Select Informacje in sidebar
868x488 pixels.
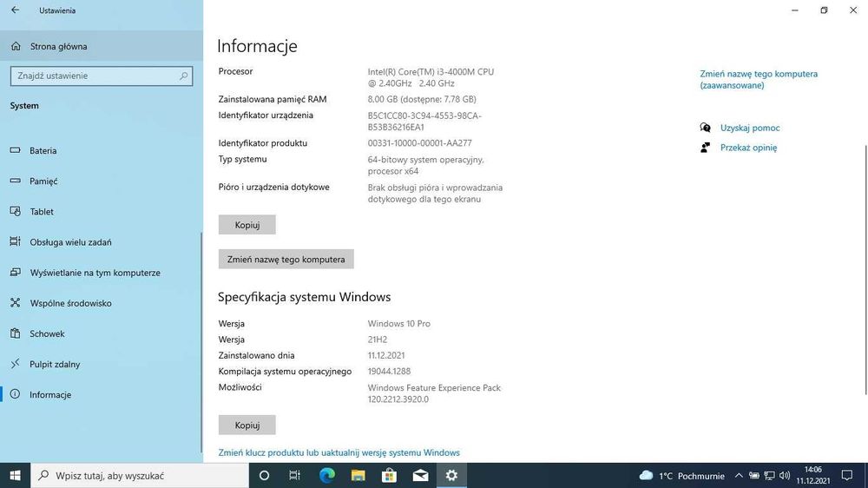(x=102, y=394)
